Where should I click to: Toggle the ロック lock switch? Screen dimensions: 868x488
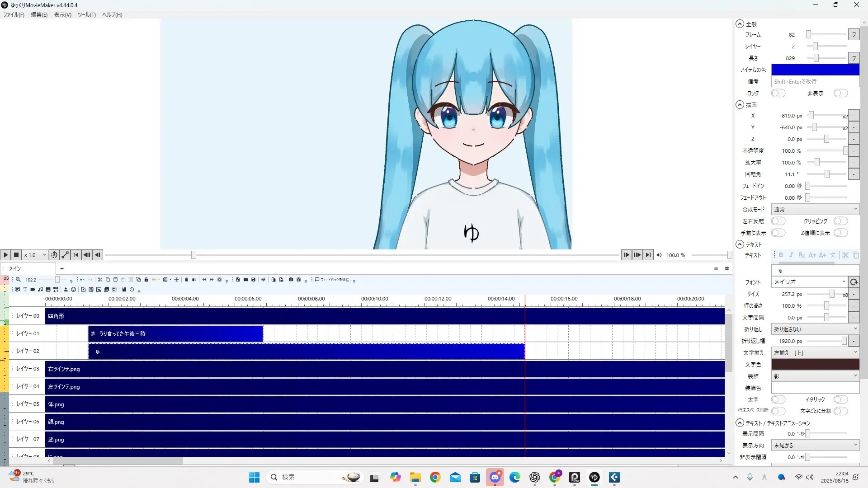[x=778, y=93]
